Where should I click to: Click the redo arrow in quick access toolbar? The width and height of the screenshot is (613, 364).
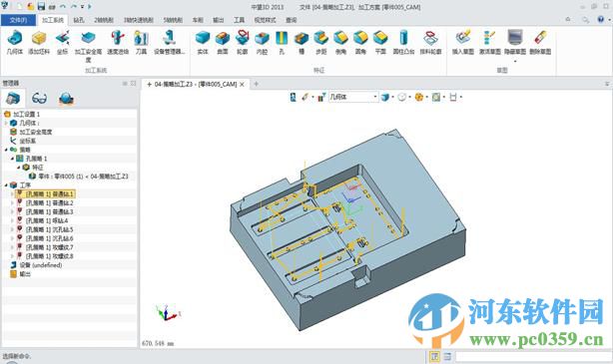point(74,7)
